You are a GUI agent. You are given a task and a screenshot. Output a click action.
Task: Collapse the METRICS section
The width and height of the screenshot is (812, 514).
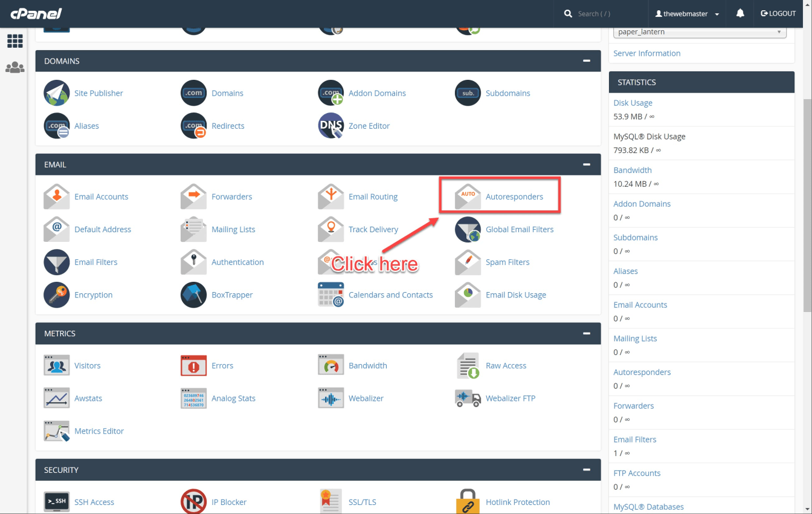pyautogui.click(x=586, y=333)
